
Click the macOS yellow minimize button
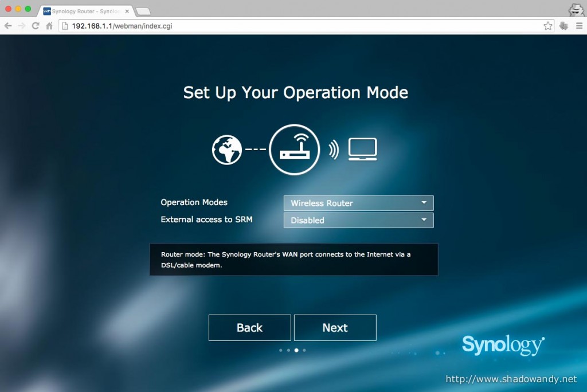[x=18, y=9]
